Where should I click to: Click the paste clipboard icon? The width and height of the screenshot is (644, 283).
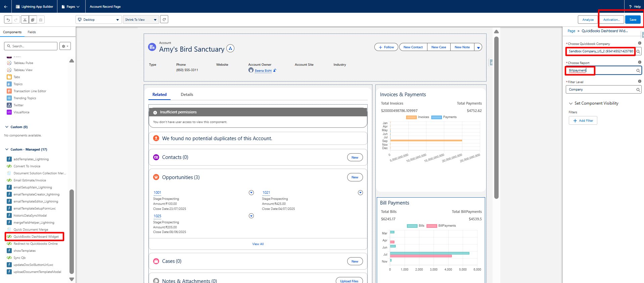click(41, 20)
